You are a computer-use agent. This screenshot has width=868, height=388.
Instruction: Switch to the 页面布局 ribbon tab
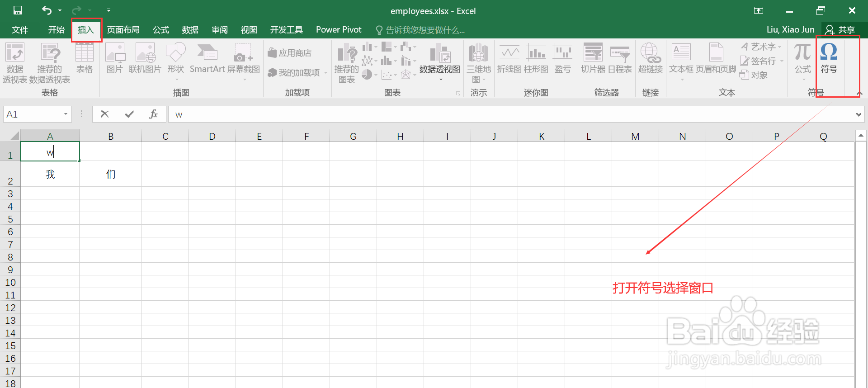123,30
